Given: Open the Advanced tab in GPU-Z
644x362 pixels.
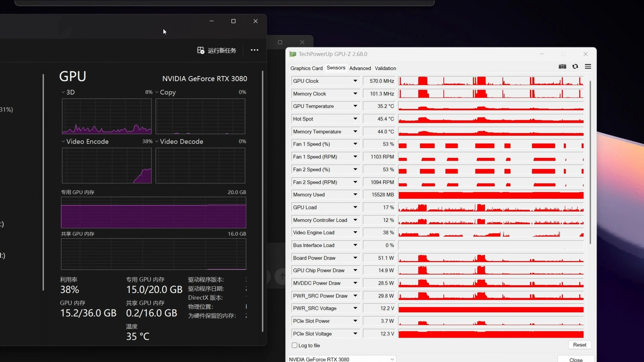Looking at the screenshot, I should click(360, 68).
